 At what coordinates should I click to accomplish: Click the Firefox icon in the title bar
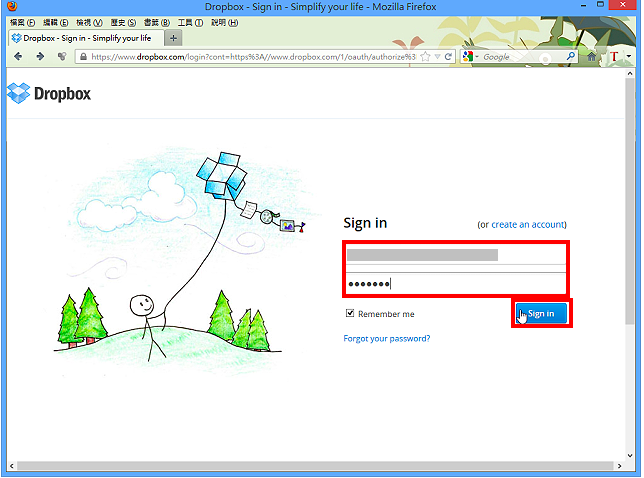coord(12,7)
